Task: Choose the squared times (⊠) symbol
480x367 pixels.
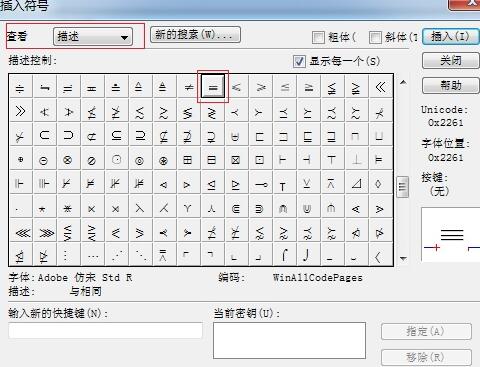Action: pos(237,159)
